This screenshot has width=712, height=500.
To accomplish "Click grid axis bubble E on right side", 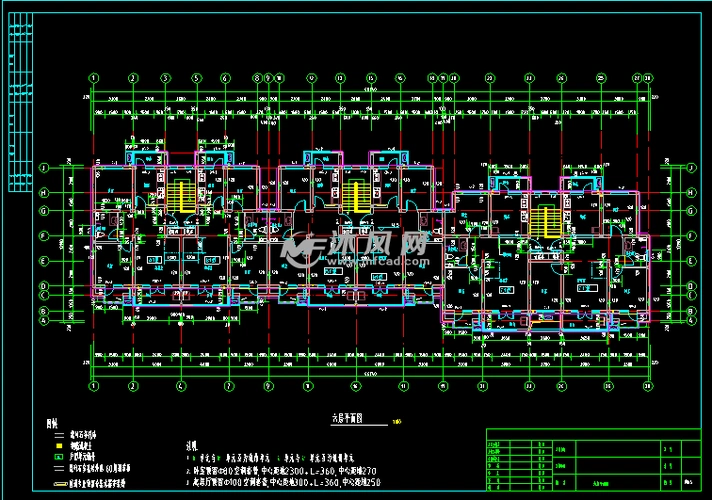I will pos(690,261).
